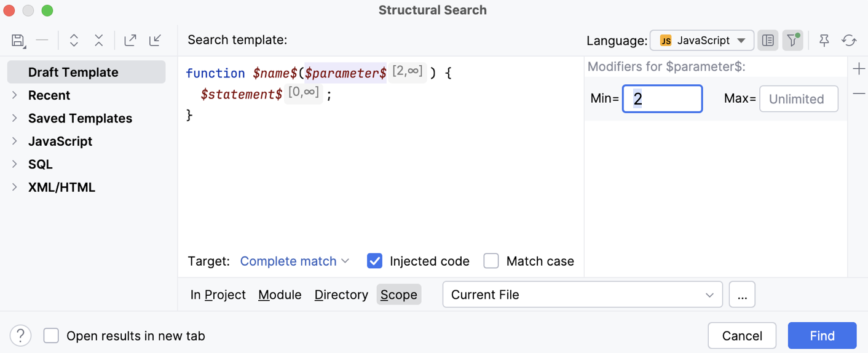Click the plus icon to add modifier

pos(859,69)
